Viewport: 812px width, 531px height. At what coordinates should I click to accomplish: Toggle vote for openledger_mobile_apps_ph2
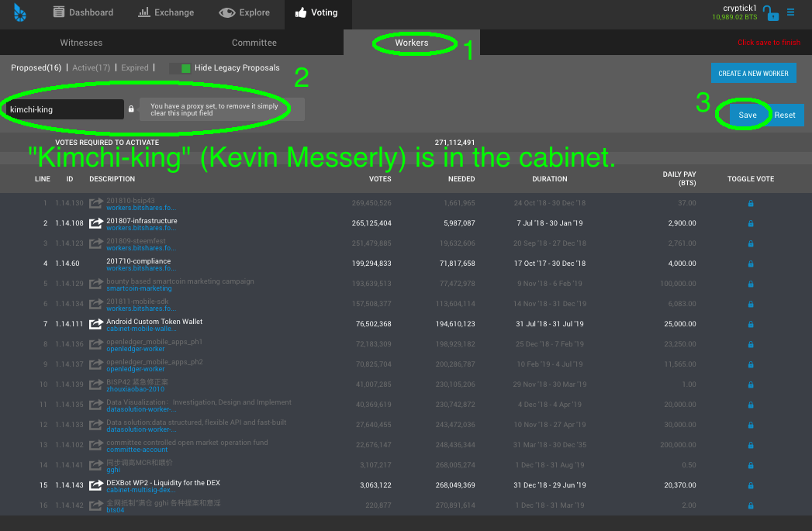click(751, 365)
